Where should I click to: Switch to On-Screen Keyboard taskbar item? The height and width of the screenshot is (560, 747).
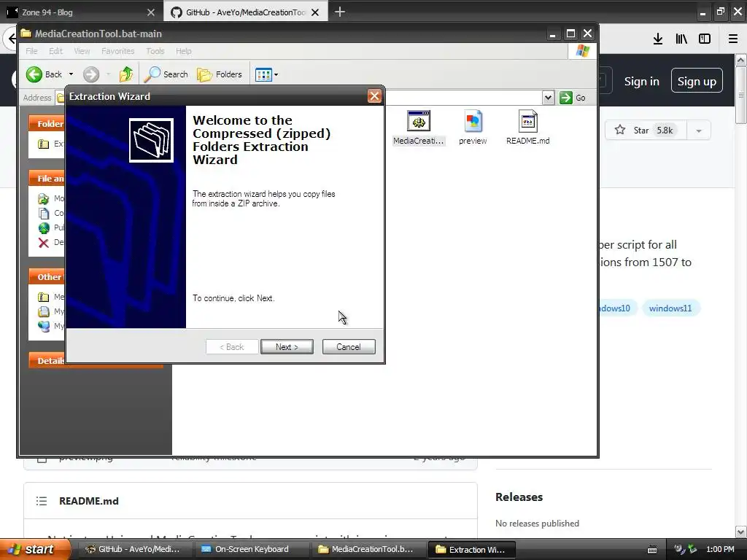(251, 549)
